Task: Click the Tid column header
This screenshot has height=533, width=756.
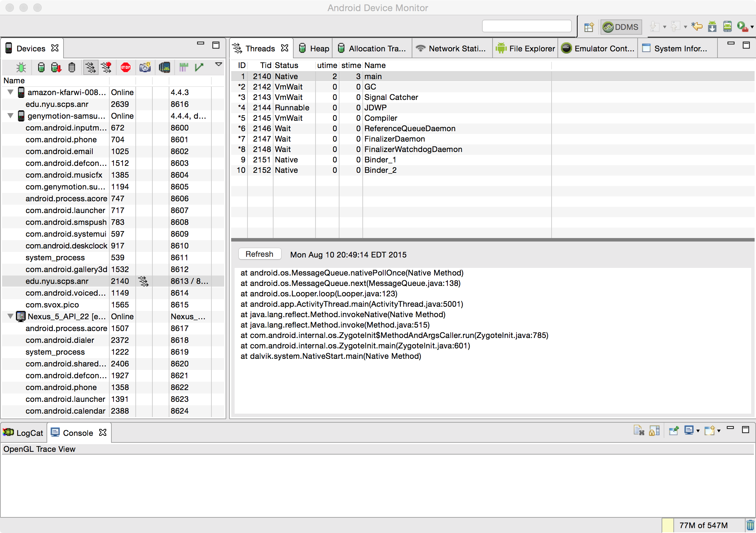Action: (x=260, y=65)
